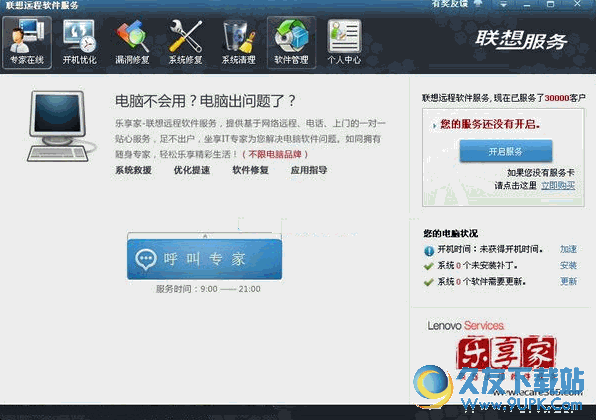
Task: Click the 更新 update software link
Action: point(568,281)
